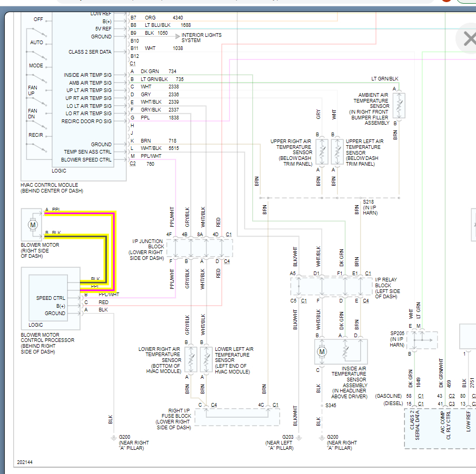Click the upper left air temperature sensor symbol
The image size is (476, 474).
point(337,152)
